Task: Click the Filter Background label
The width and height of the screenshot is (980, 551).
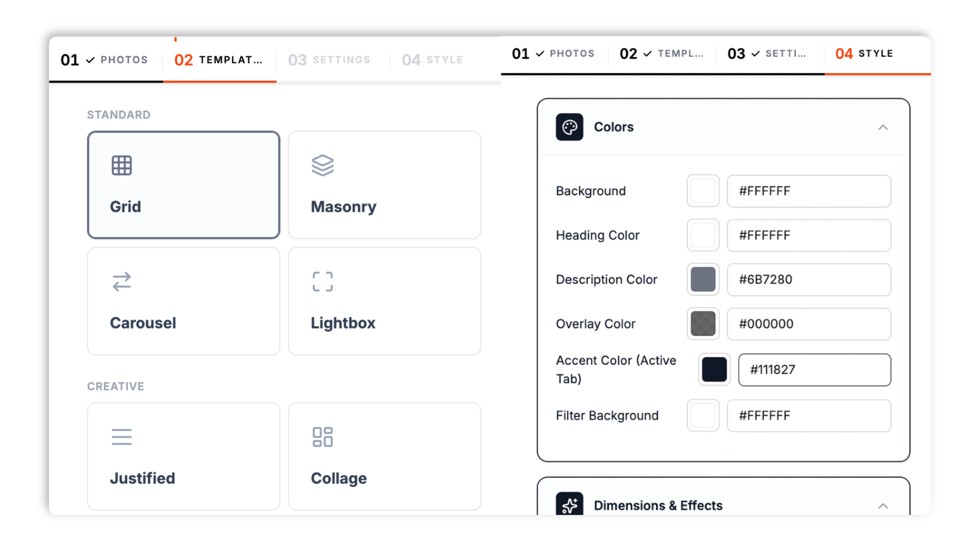Action: (607, 415)
